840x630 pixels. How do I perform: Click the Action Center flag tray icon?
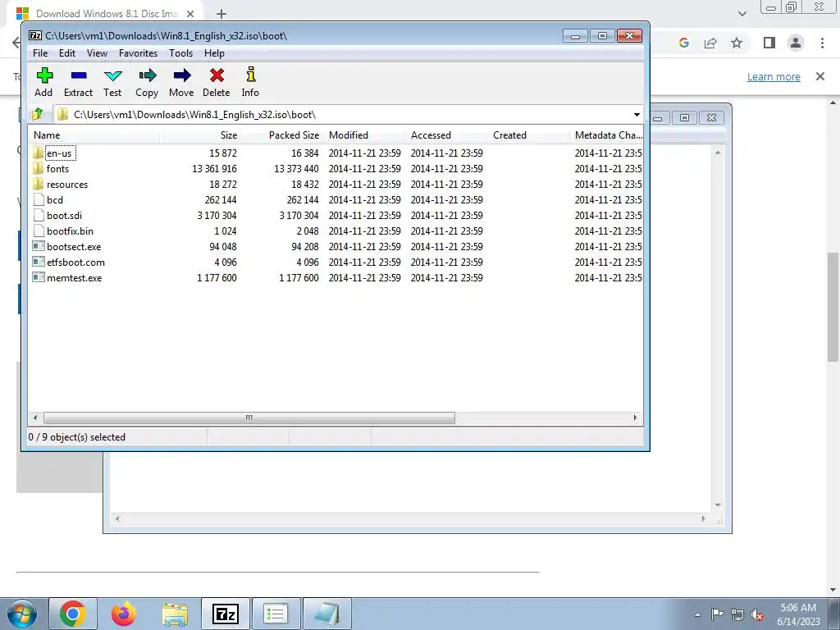coord(717,614)
